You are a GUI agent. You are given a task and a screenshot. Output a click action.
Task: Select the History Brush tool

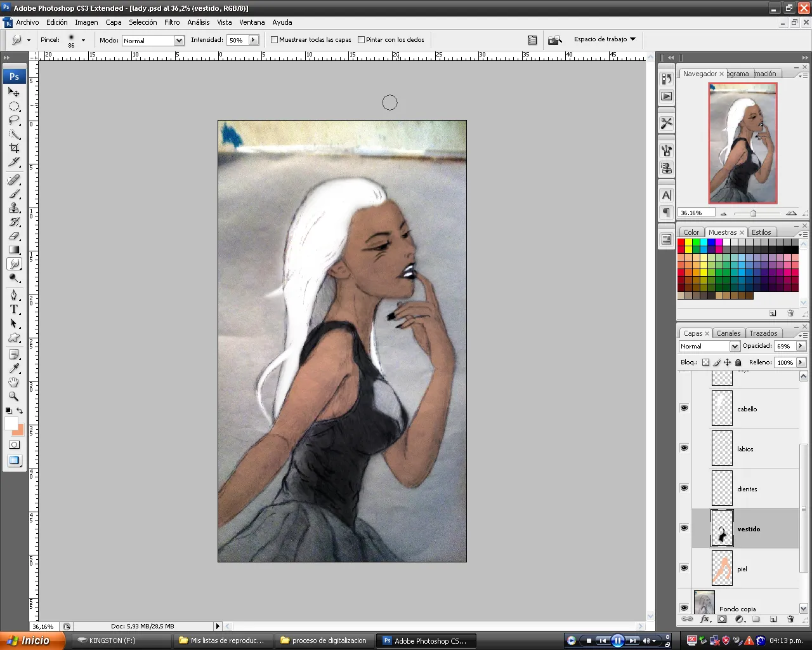(14, 222)
